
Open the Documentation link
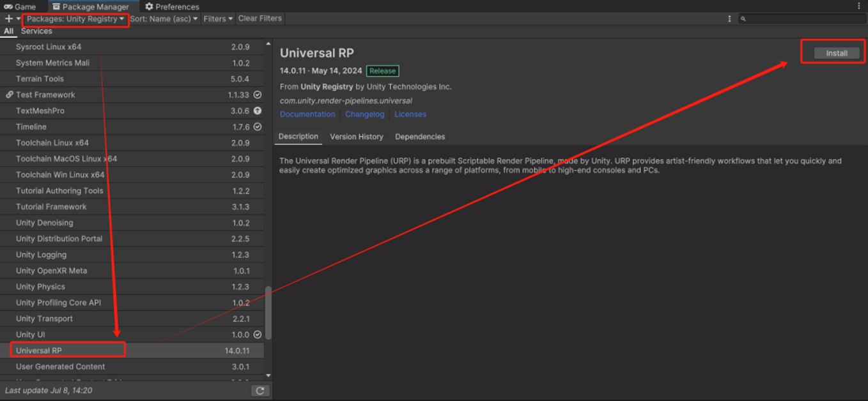click(307, 114)
